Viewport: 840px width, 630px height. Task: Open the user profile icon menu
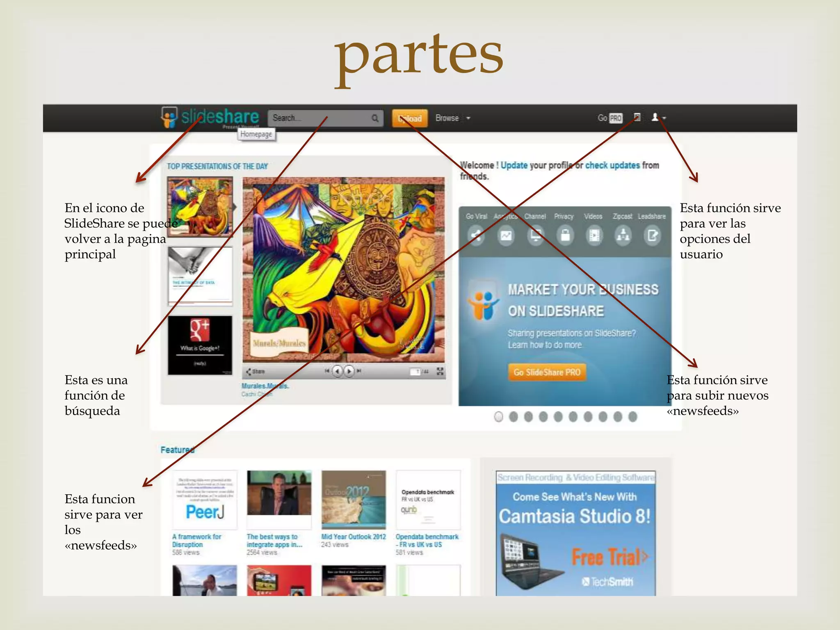(658, 117)
